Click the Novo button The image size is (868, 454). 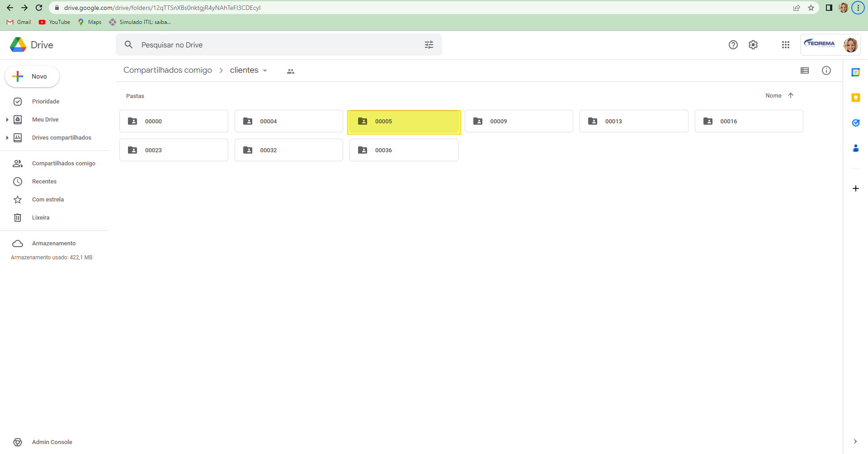tap(32, 76)
